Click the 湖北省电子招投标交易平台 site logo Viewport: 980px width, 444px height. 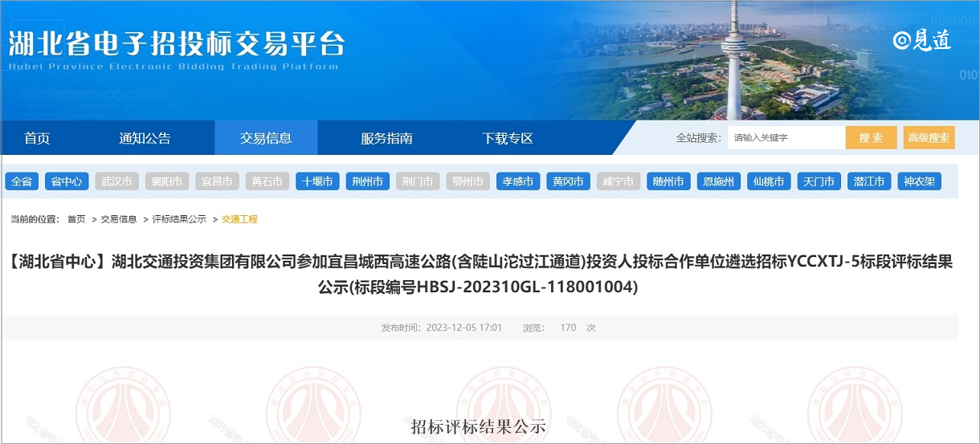(x=177, y=47)
